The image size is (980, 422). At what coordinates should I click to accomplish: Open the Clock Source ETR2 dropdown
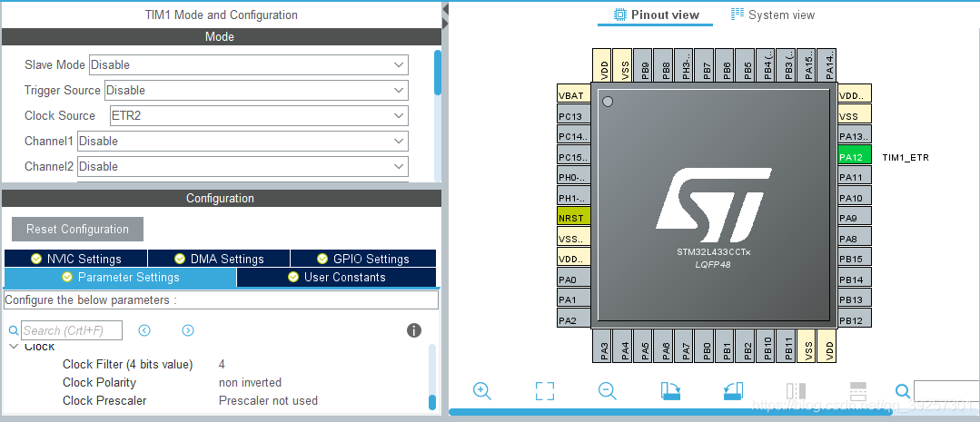click(x=258, y=115)
